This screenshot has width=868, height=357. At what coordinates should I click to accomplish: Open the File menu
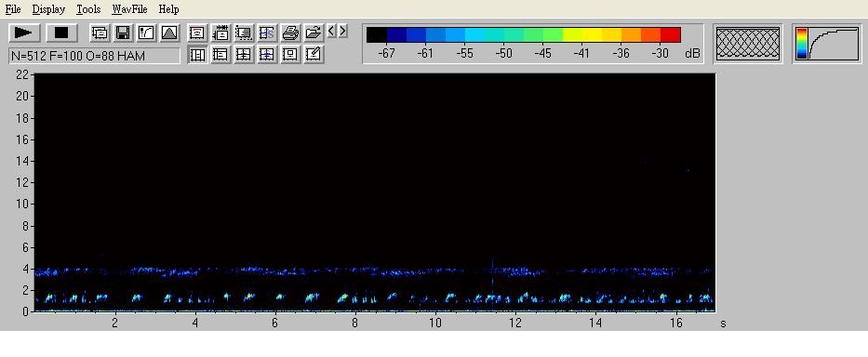(x=13, y=9)
